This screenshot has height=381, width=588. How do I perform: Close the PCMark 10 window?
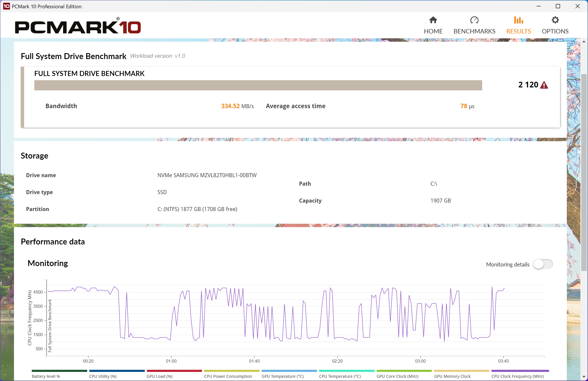[x=577, y=6]
